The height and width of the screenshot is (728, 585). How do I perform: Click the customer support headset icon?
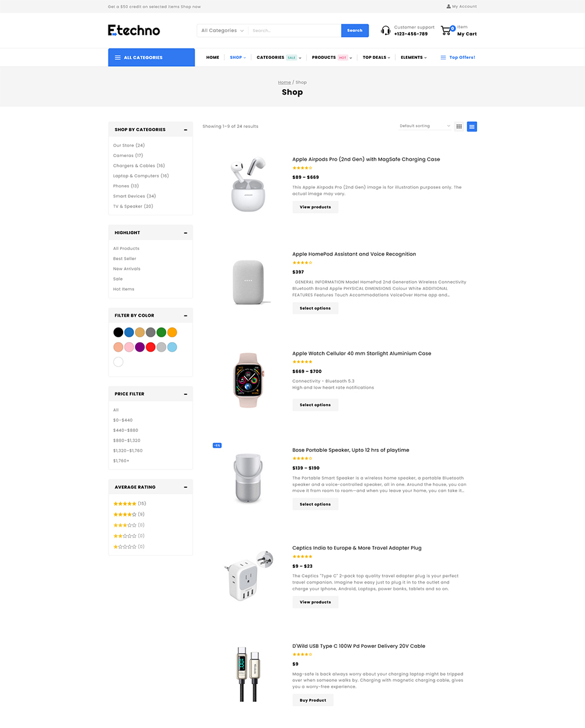[x=386, y=30]
